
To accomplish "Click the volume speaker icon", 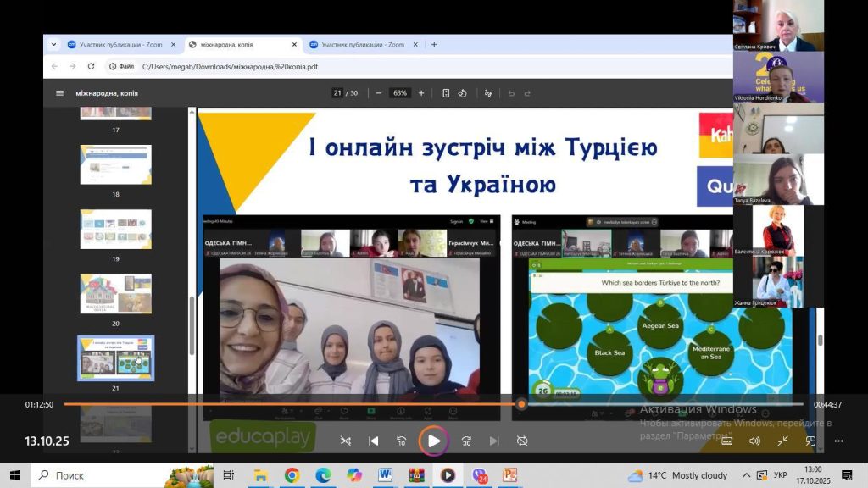I will pyautogui.click(x=754, y=441).
